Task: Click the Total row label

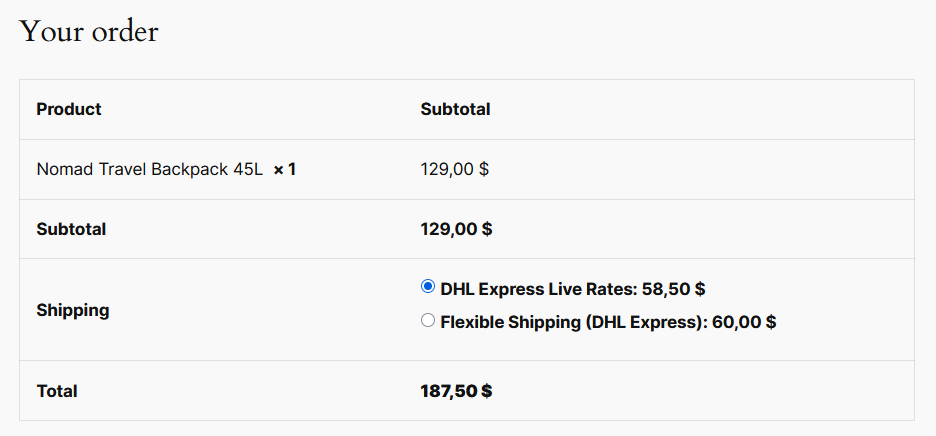Action: pyautogui.click(x=57, y=391)
